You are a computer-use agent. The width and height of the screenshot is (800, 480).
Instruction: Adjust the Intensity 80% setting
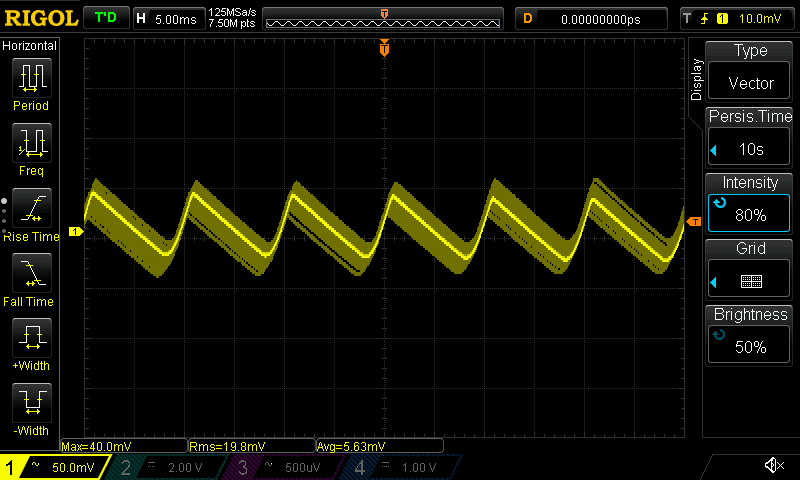click(x=749, y=203)
